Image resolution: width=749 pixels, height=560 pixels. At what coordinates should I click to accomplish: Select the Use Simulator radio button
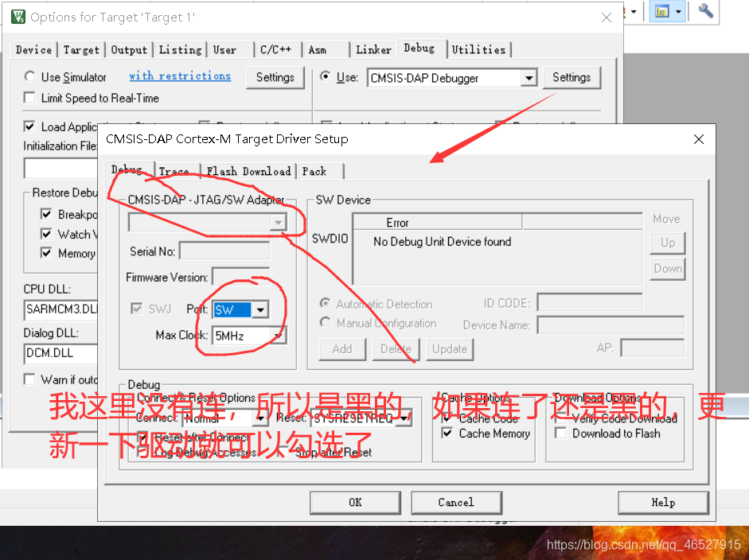click(29, 76)
